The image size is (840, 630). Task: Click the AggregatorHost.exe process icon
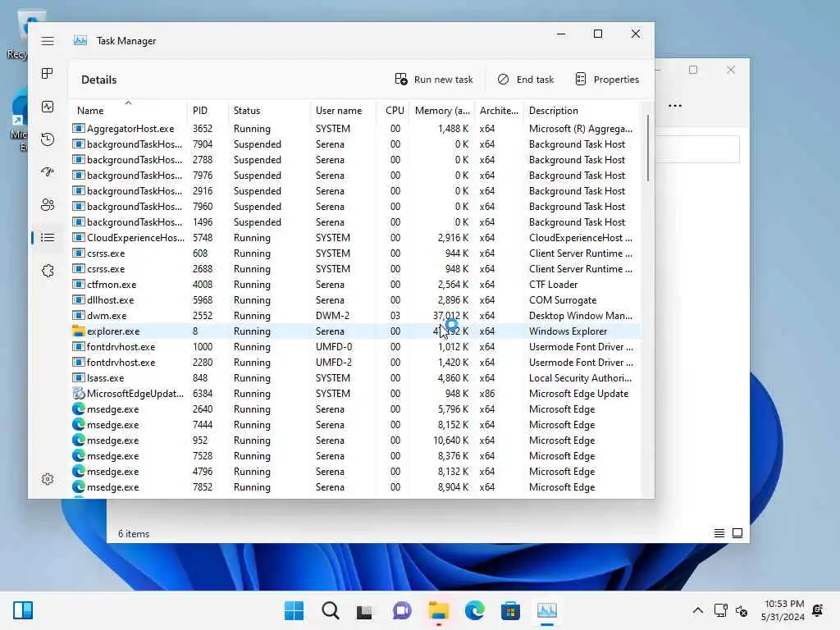pos(78,129)
